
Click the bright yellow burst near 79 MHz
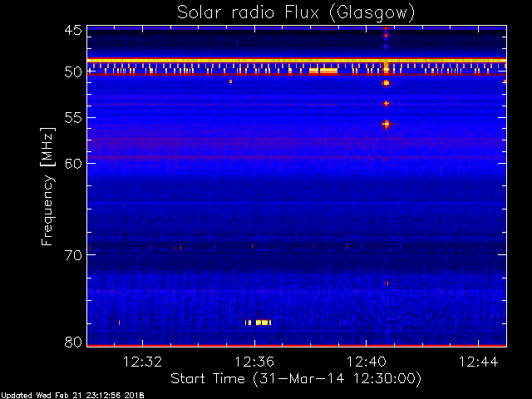(259, 323)
